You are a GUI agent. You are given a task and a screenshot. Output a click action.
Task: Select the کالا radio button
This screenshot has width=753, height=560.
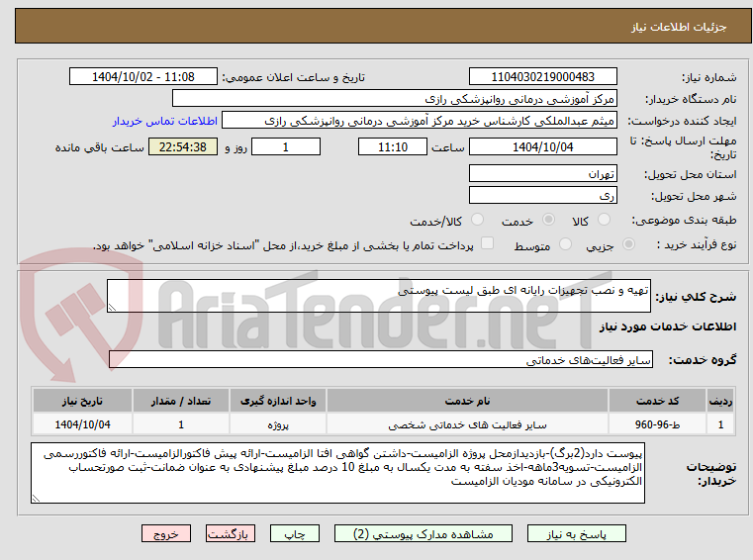pyautogui.click(x=604, y=220)
